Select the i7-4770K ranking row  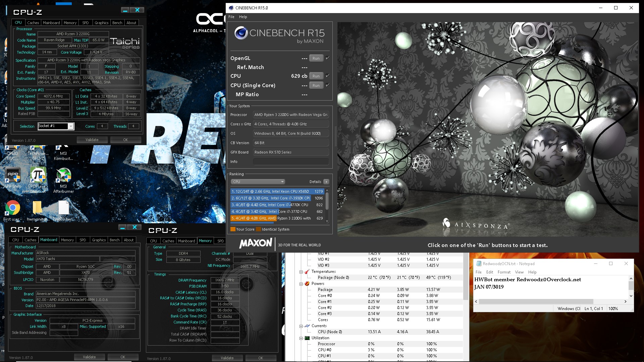277,205
